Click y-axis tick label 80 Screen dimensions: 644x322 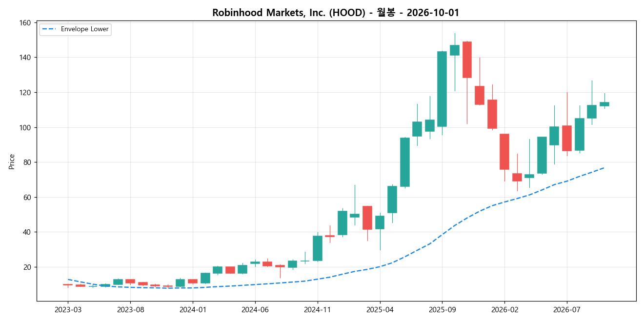coord(28,162)
